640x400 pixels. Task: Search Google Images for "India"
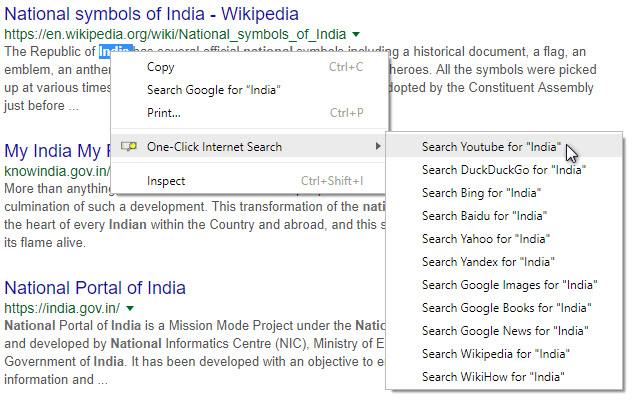[x=510, y=285]
